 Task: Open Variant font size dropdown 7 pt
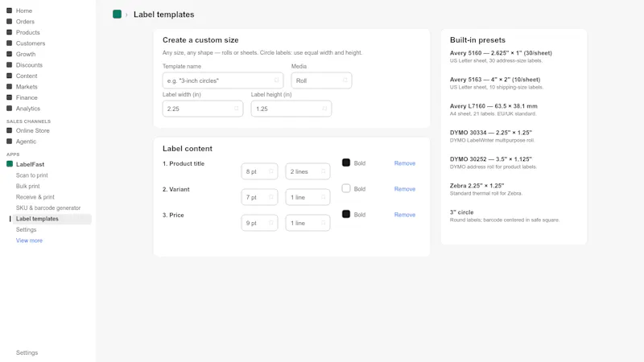click(x=259, y=197)
